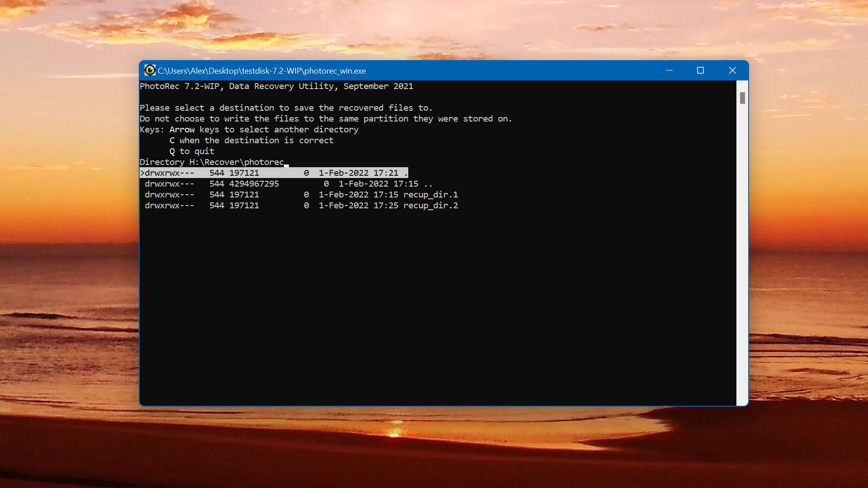The image size is (868, 488).
Task: Maximize the photorec_win.exe console window
Action: click(700, 70)
